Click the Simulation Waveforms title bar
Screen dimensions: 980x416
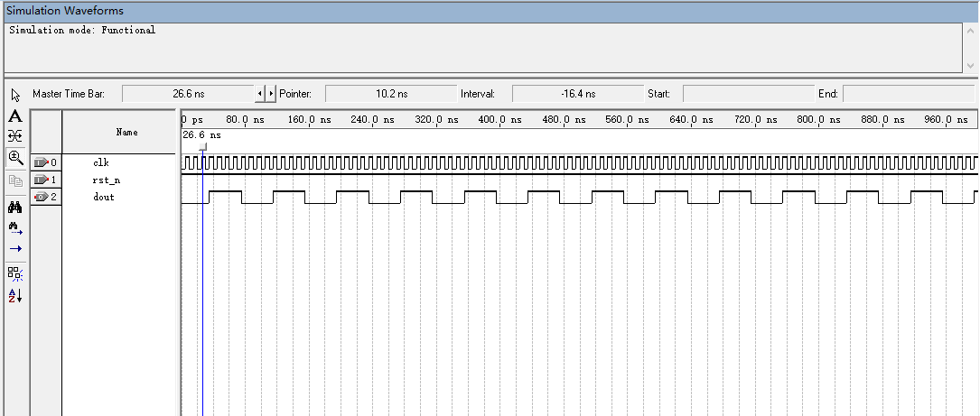point(490,11)
